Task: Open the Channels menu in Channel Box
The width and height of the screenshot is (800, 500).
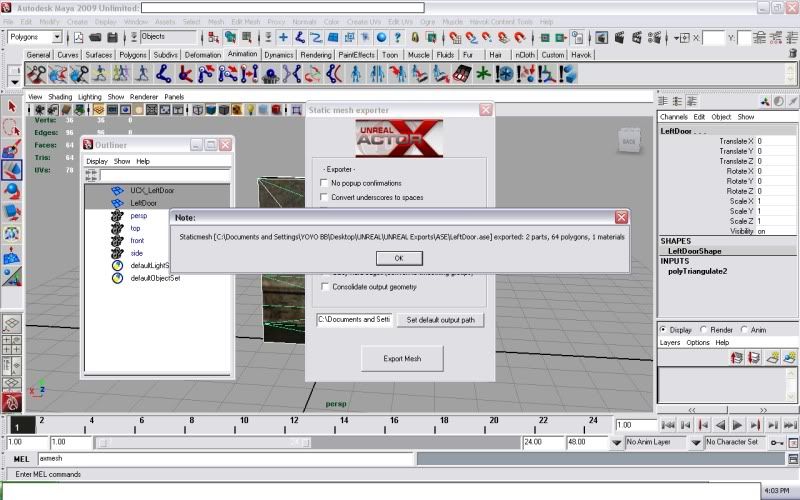Action: point(673,117)
